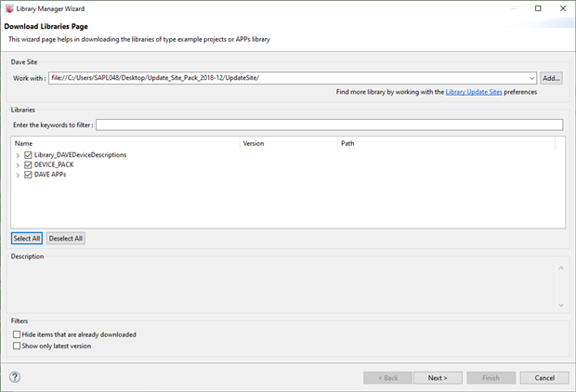
Task: Select the DEVICE_PACK row label
Action: 54,164
